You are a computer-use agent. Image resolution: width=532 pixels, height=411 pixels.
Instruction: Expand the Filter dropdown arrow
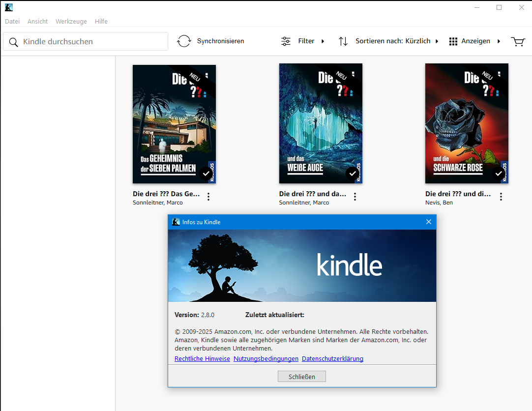pos(323,41)
